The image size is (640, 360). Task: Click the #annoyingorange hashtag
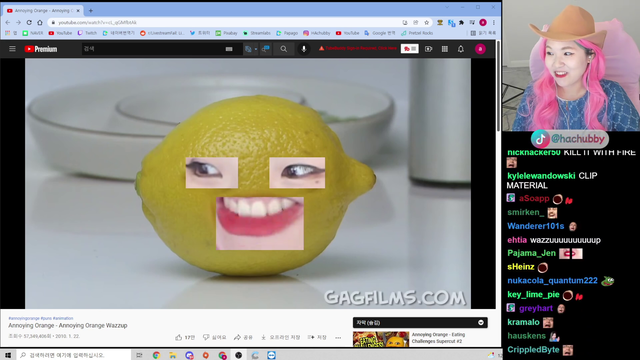point(24,318)
